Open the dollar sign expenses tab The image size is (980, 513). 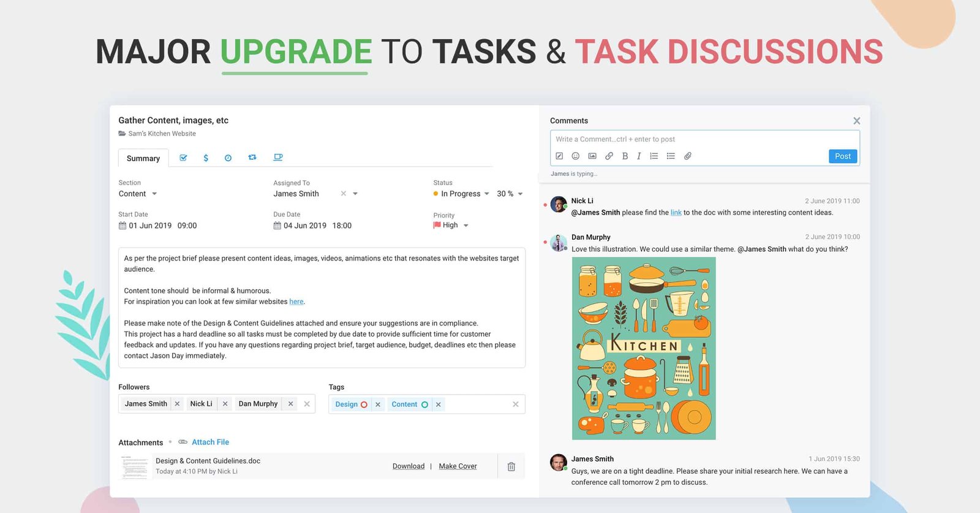tap(206, 158)
